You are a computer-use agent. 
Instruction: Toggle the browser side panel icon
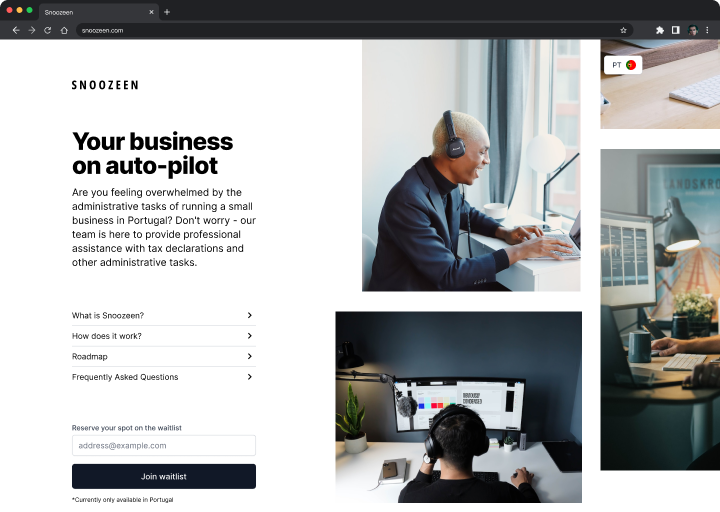pos(675,30)
